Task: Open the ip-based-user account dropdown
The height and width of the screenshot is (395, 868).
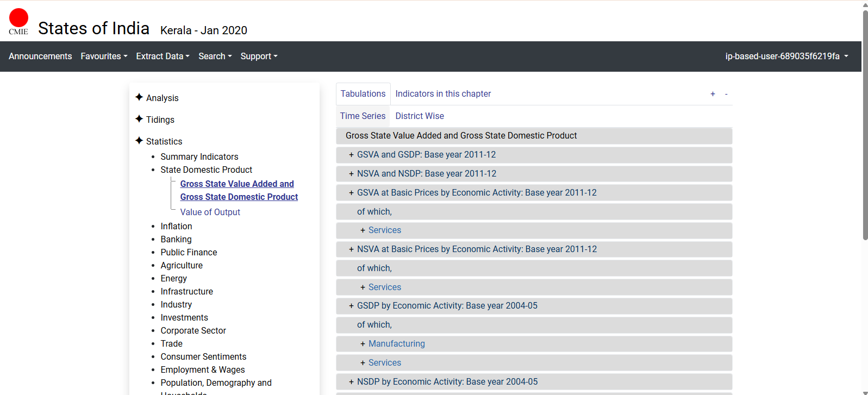Action: click(786, 57)
